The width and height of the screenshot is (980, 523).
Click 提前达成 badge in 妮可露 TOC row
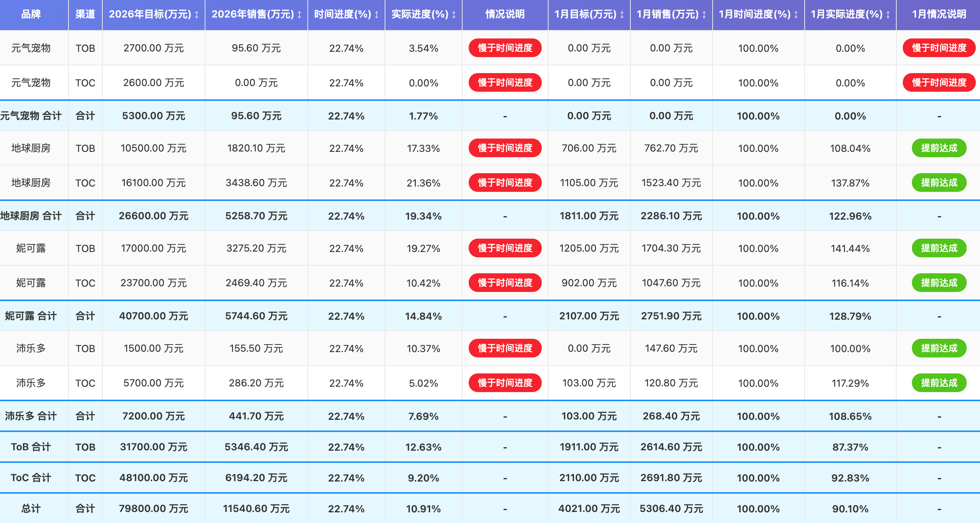[x=939, y=283]
